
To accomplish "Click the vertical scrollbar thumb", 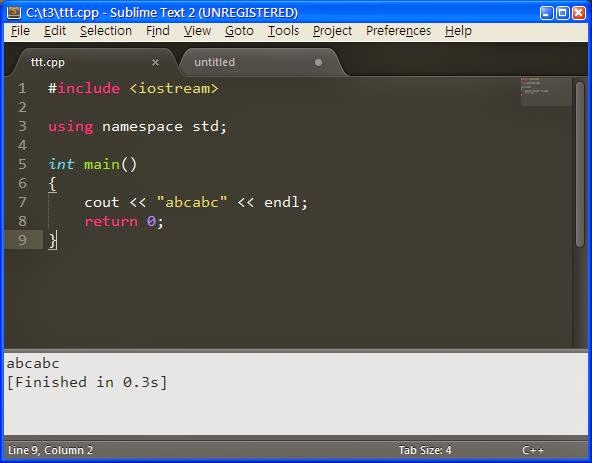I will point(580,164).
